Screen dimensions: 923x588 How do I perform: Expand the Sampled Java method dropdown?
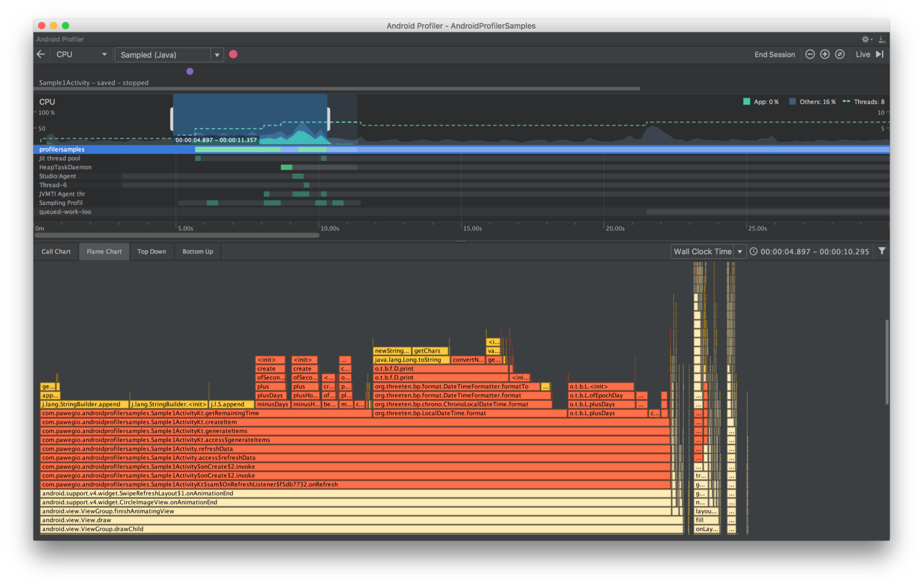pos(216,54)
